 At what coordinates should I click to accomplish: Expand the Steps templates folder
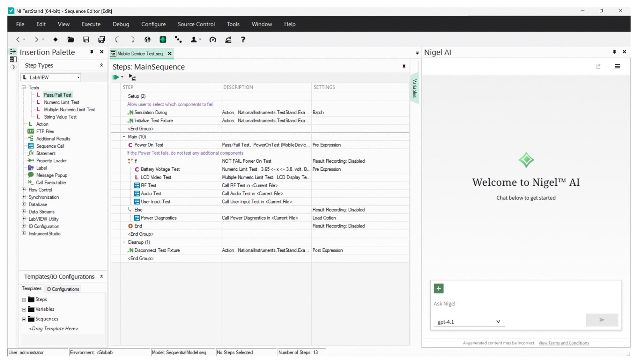click(24, 300)
